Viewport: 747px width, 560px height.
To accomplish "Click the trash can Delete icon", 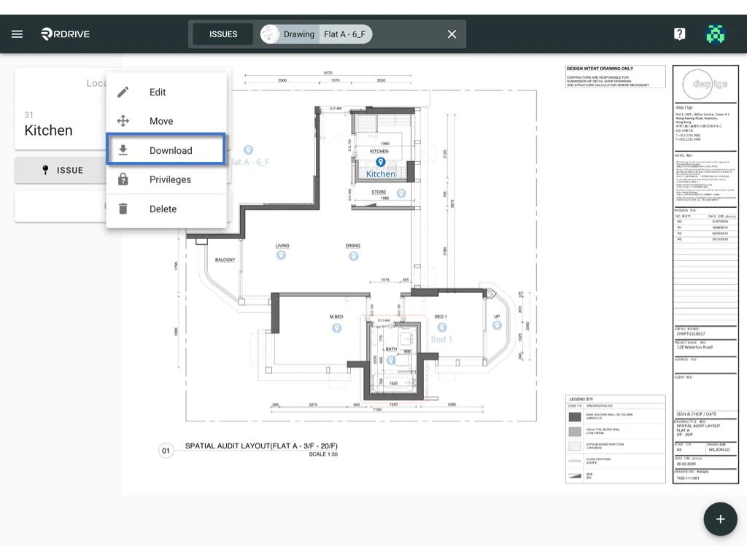I will (x=123, y=209).
